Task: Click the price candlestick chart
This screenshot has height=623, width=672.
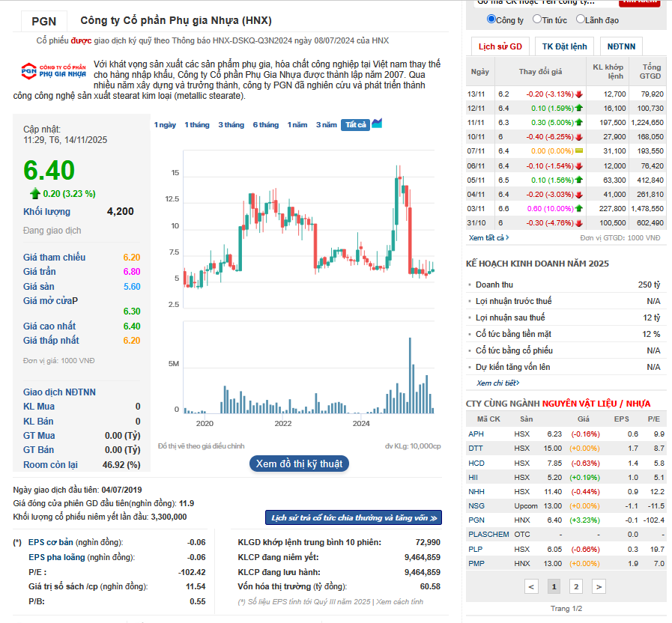Action: (x=309, y=229)
